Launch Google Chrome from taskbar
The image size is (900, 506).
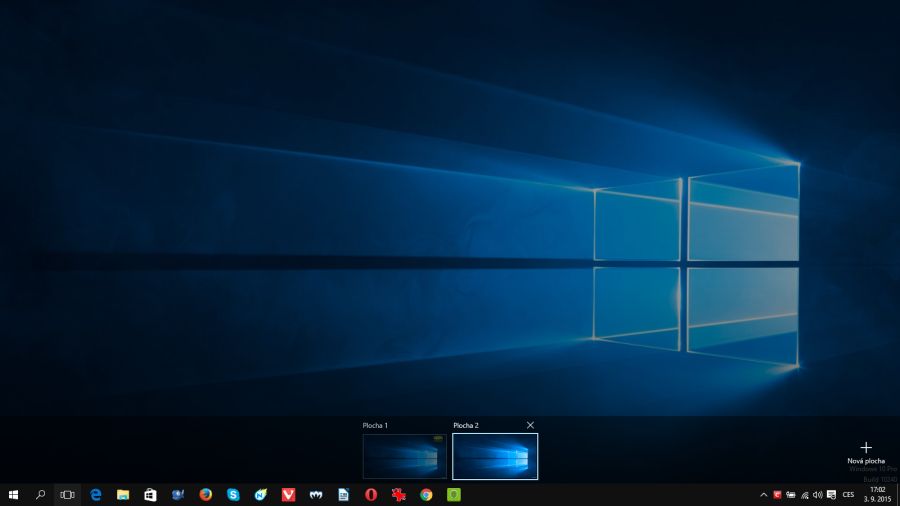coord(426,495)
